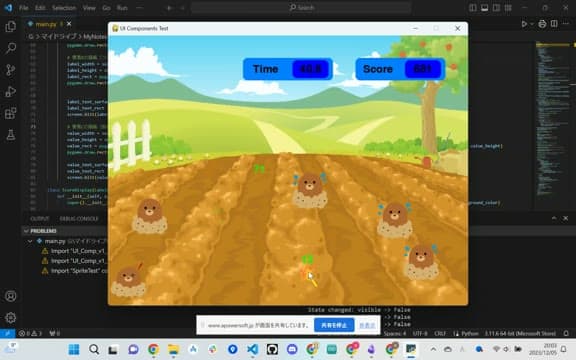Image resolution: width=576 pixels, height=360 pixels.
Task: Go forward with the navigation arrow
Action: pyautogui.click(x=182, y=8)
